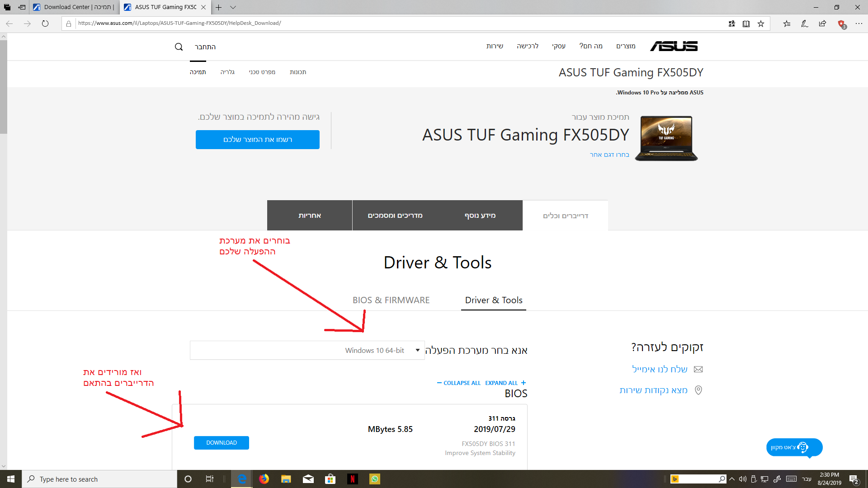Click the Share icon in Edge toolbar

pyautogui.click(x=822, y=23)
